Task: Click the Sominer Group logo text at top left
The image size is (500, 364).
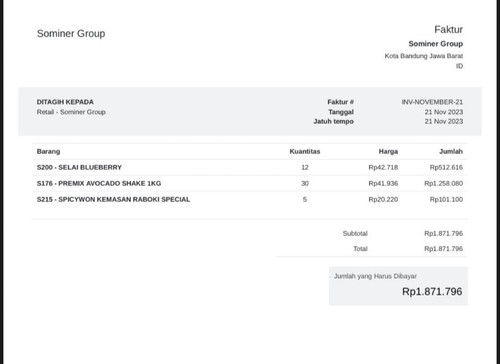Action: (71, 34)
